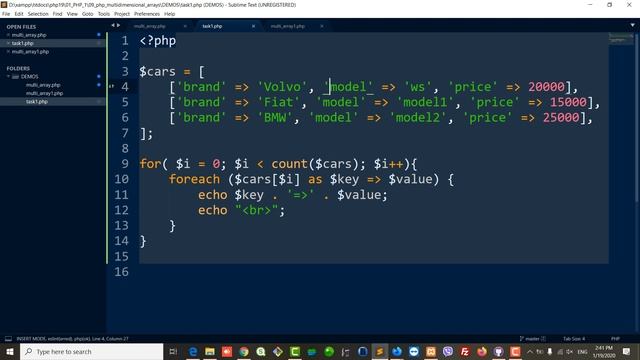Click line number 9 in gutter
This screenshot has width=640, height=360.
pos(125,164)
